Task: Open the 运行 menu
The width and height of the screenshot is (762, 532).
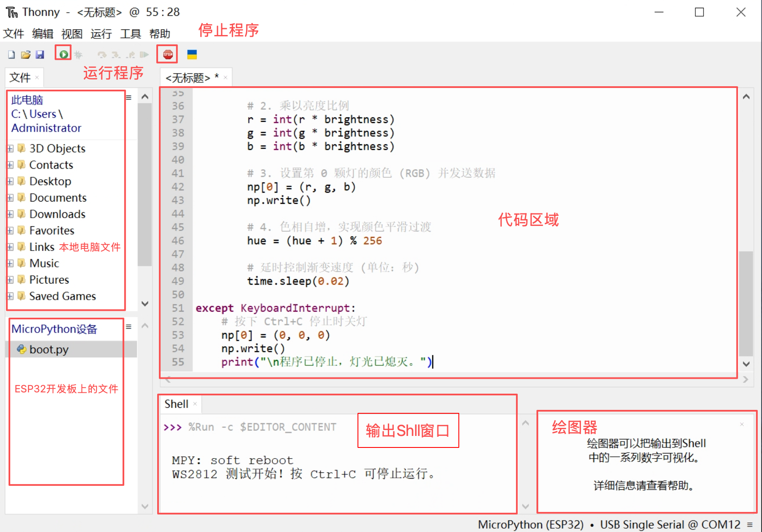Action: [101, 34]
